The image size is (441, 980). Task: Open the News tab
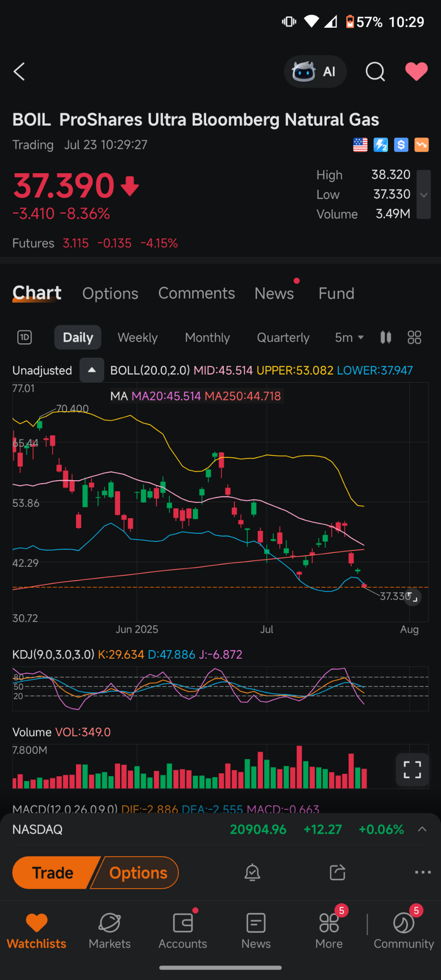tap(274, 293)
